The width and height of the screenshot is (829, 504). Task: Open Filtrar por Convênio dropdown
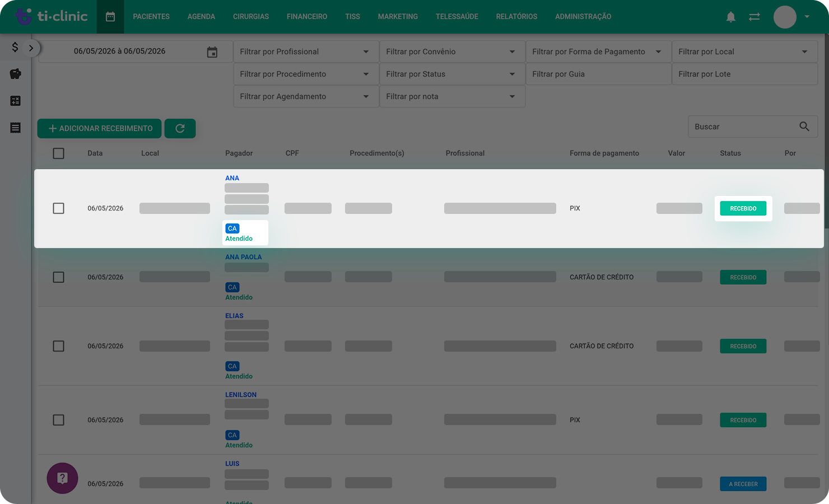point(452,52)
